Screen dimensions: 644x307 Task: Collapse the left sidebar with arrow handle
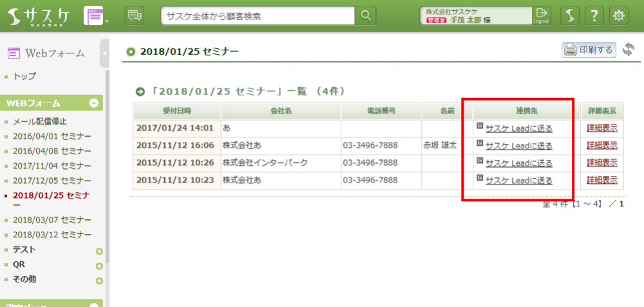pyautogui.click(x=104, y=53)
